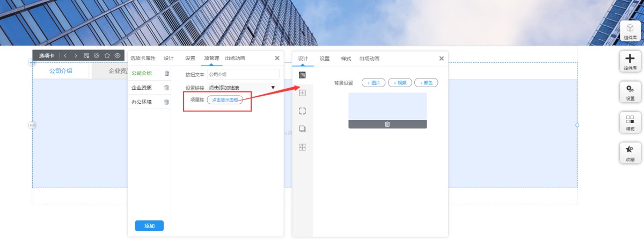Open the 设置 gears button on right sidebar
This screenshot has width=644, height=243.
coord(630,92)
